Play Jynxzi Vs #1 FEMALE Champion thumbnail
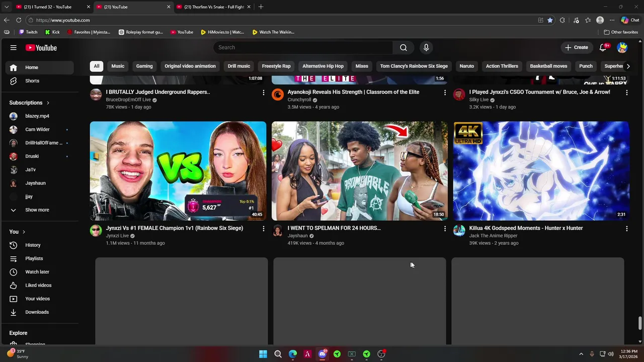Screen dimensions: 644x362 point(178,171)
